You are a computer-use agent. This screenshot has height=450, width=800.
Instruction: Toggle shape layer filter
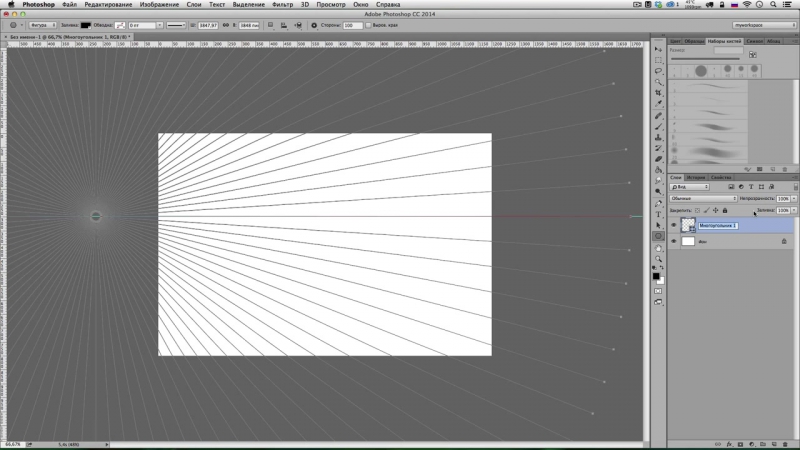point(761,187)
